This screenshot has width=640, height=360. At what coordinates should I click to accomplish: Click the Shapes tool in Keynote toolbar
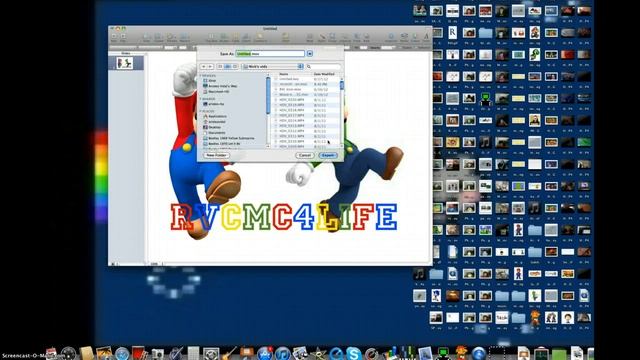(x=224, y=38)
